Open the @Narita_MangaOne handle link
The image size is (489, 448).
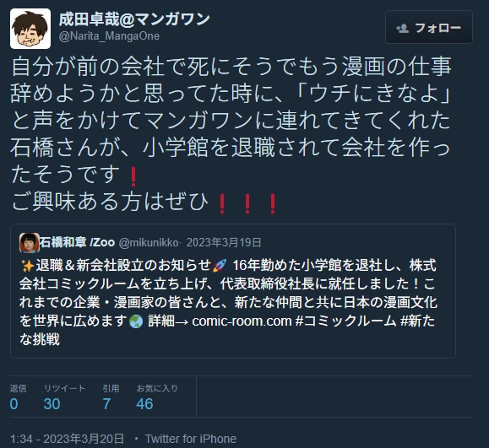[109, 36]
